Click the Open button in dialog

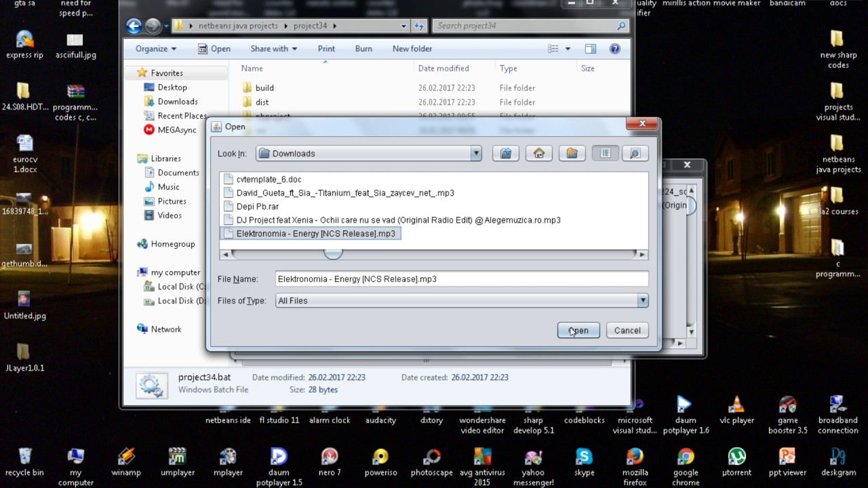coord(578,330)
